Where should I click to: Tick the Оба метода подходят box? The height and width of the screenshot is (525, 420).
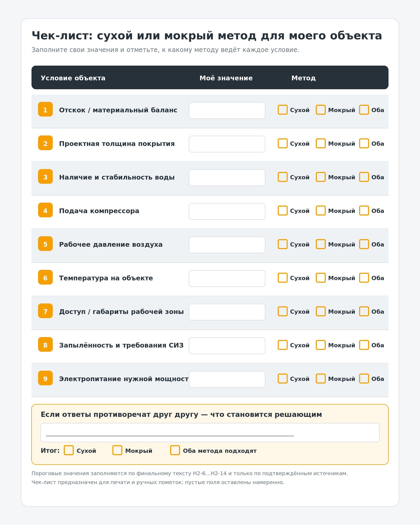[x=175, y=450]
